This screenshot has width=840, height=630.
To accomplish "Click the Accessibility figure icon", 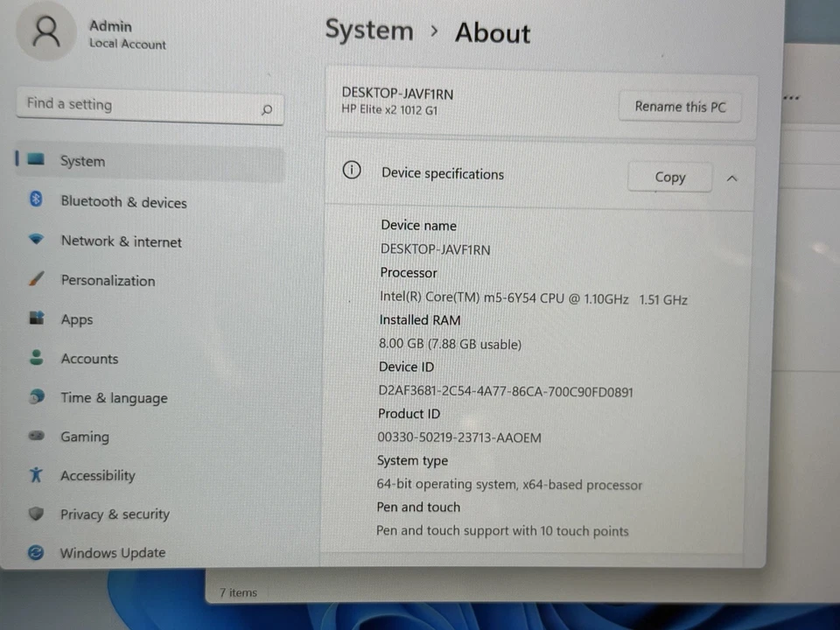I will [x=36, y=474].
